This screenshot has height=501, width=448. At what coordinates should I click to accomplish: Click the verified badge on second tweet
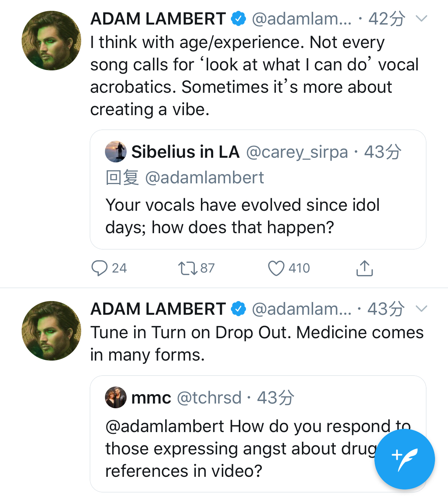click(238, 309)
